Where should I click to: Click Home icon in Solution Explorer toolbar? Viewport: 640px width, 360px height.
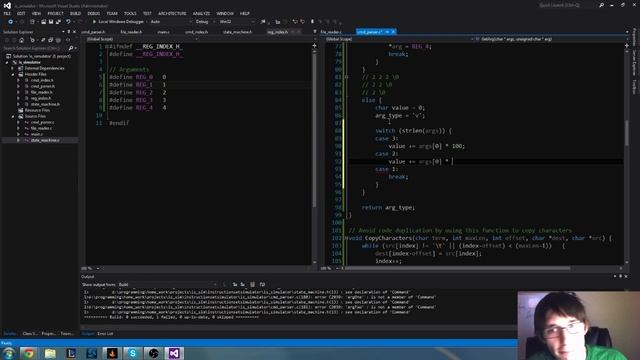(22, 40)
